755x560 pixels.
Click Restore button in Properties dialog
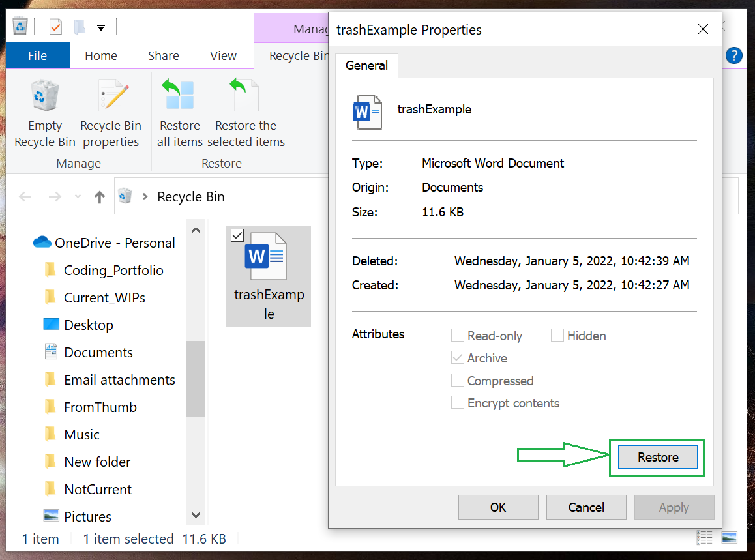click(658, 457)
